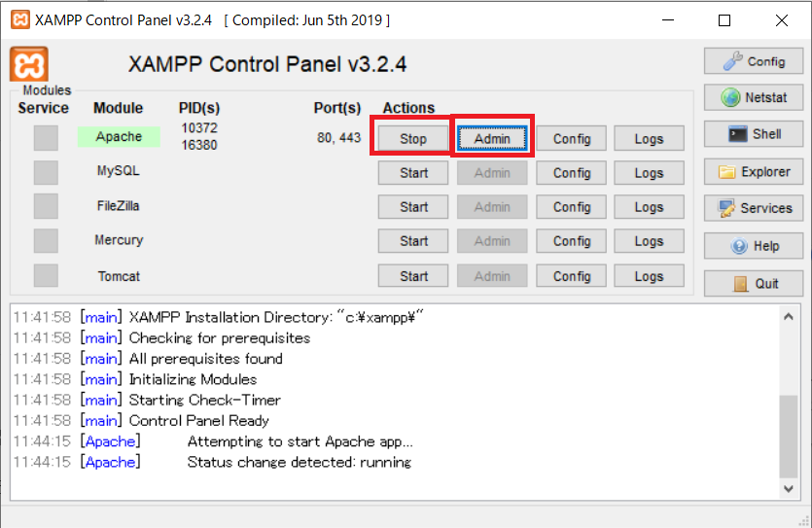View Mercury Logs
The width and height of the screenshot is (812, 528).
(x=649, y=241)
